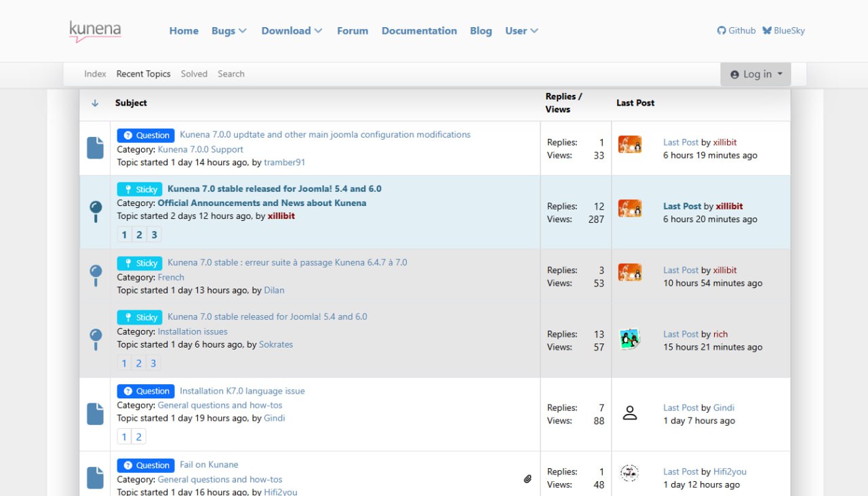The width and height of the screenshot is (868, 496).
Task: Select Home in the navigation bar
Action: click(x=184, y=30)
